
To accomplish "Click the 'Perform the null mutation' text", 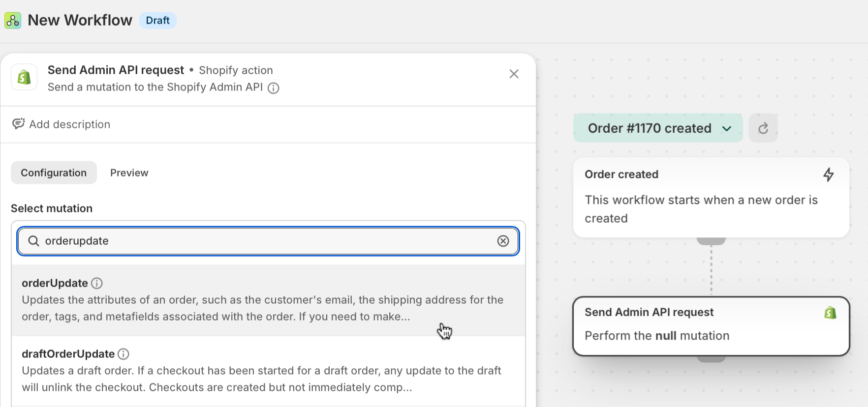I will point(657,336).
